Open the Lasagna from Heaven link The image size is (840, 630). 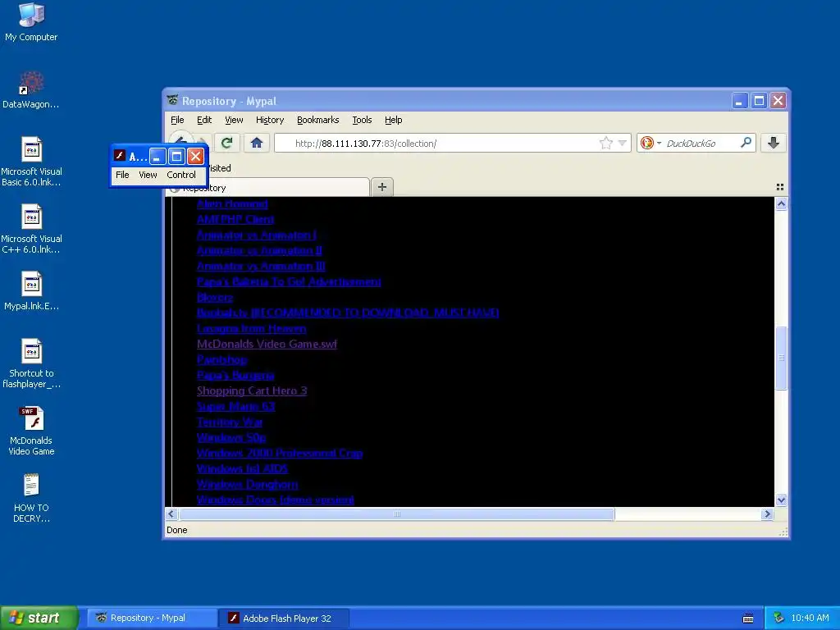click(251, 328)
